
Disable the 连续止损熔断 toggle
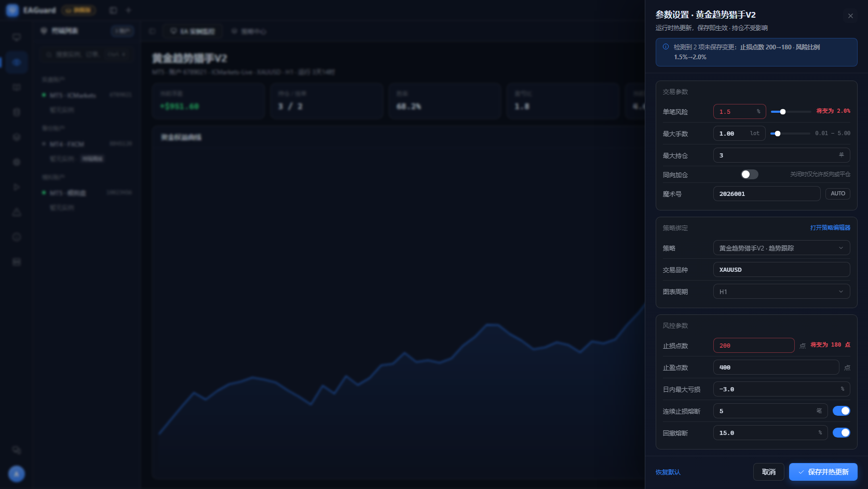842,411
